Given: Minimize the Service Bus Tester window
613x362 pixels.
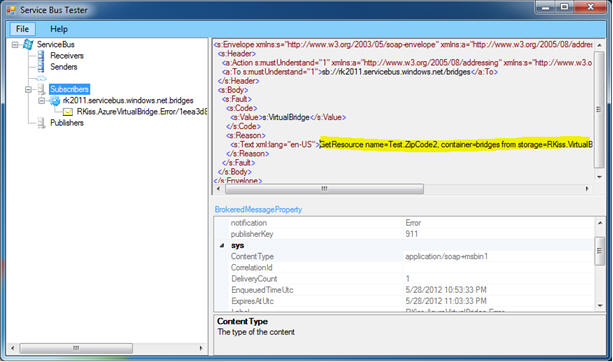Looking at the screenshot, I should point(545,7).
